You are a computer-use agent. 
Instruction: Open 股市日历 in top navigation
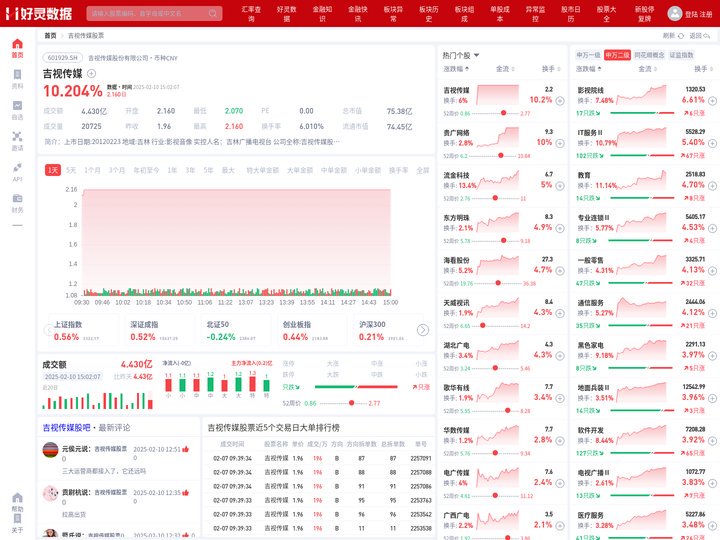[x=571, y=14]
